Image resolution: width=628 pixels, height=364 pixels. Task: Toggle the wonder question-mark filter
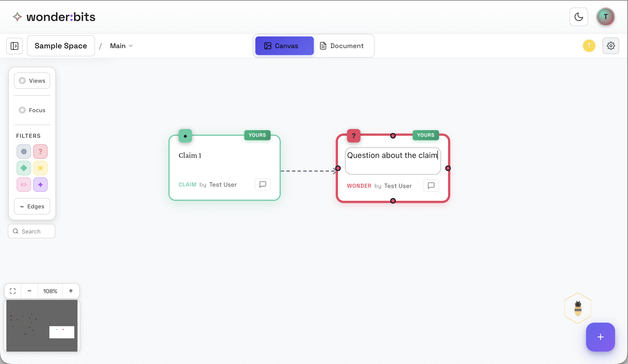pyautogui.click(x=40, y=151)
